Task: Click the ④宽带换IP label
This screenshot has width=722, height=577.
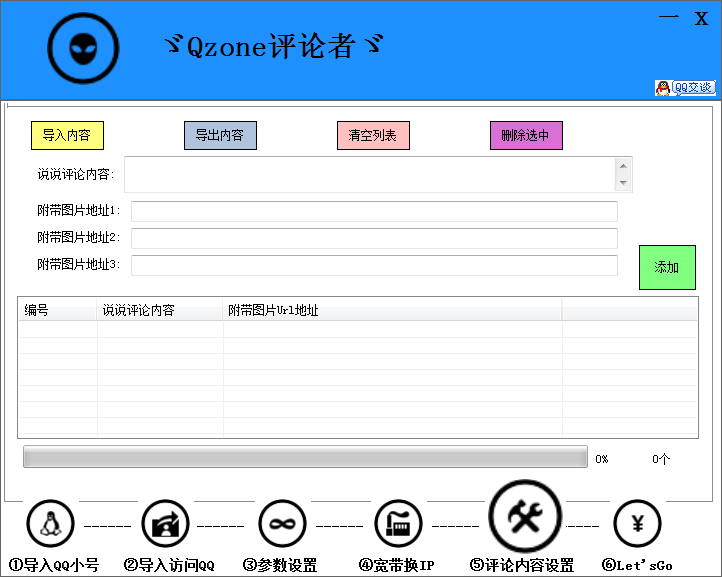Action: [396, 565]
